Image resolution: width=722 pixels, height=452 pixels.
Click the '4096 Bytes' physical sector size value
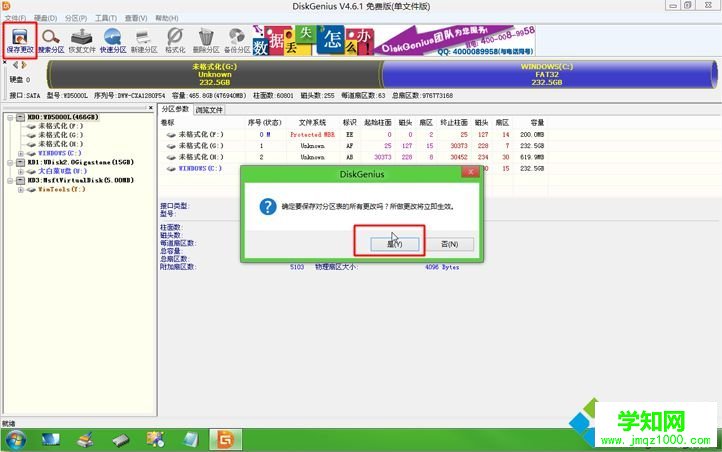442,267
